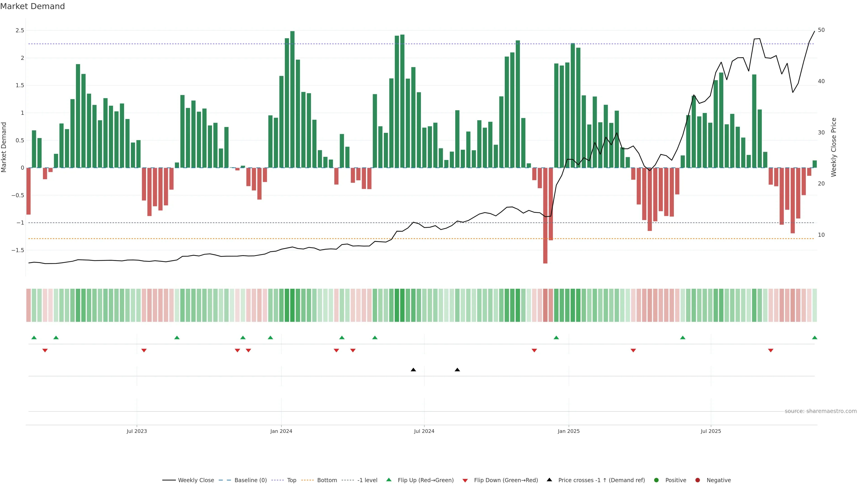Viewport: 868px width, 488px height.
Task: Click Flip Up green triangle legend icon
Action: (389, 480)
